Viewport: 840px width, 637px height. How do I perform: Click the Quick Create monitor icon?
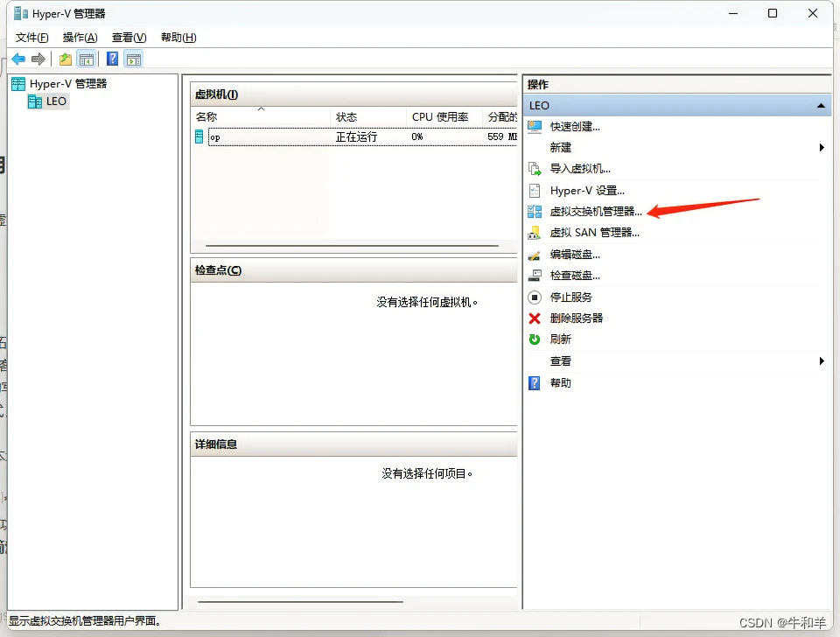[x=535, y=126]
